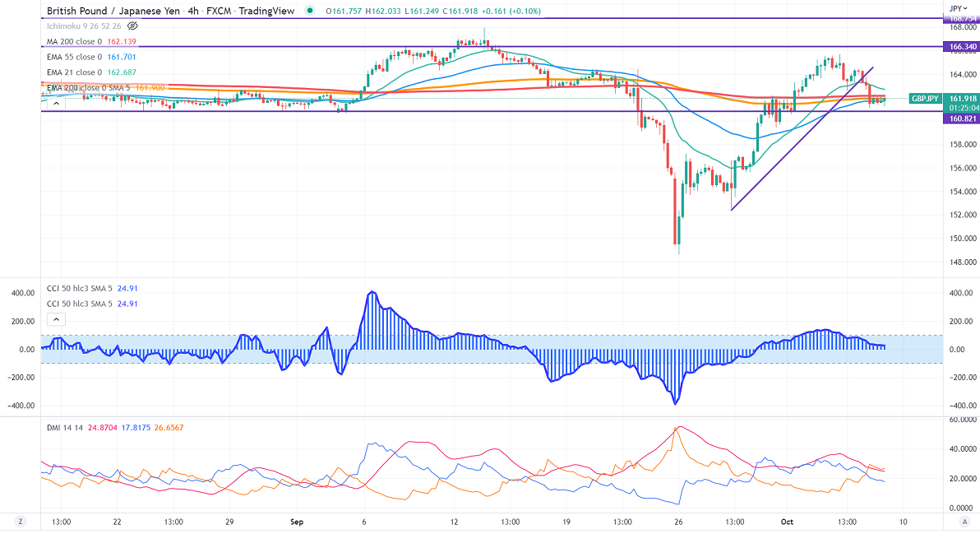This screenshot has height=534, width=980.
Task: Click the green market status dot
Action: [310, 11]
